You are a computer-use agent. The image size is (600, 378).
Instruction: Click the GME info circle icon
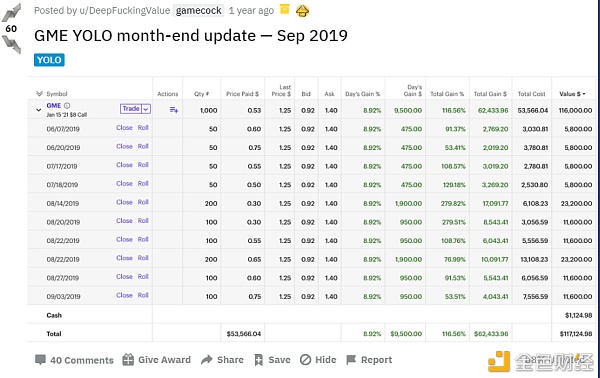pyautogui.click(x=67, y=106)
